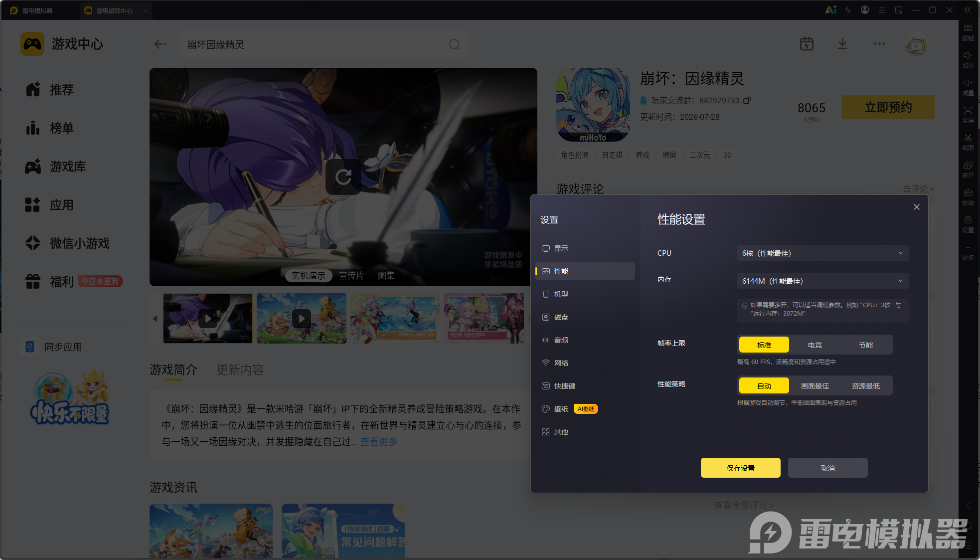
Task: Select the 性能 settings section
Action: pyautogui.click(x=585, y=271)
